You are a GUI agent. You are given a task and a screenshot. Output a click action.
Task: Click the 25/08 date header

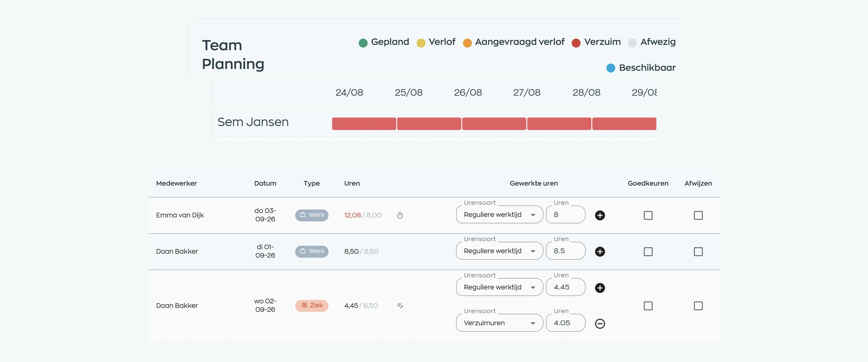pos(409,92)
